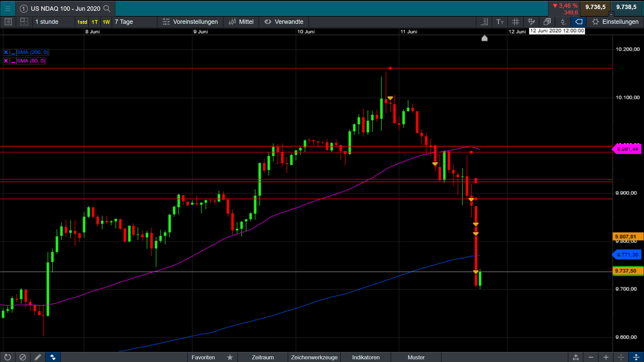Screen dimensions: 644x362
Task: Click the grid eyedropper color icon
Action: tap(531, 22)
